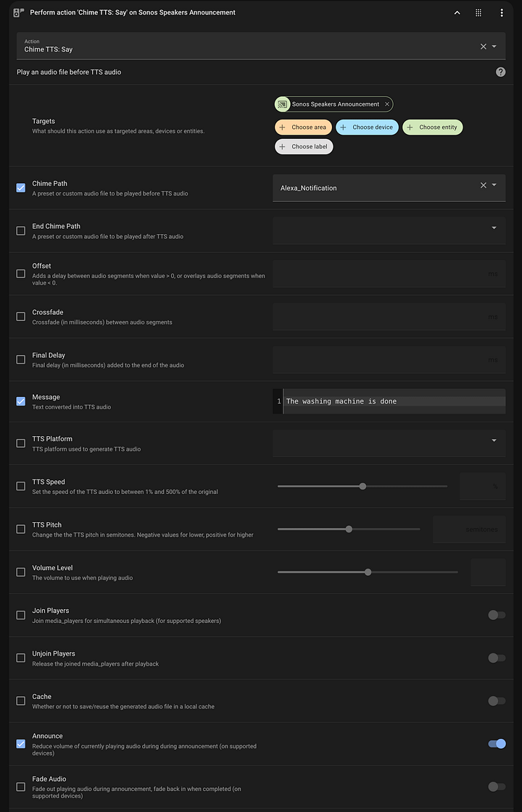The image size is (522, 812).
Task: Toggle the Join Players switch
Action: (x=497, y=615)
